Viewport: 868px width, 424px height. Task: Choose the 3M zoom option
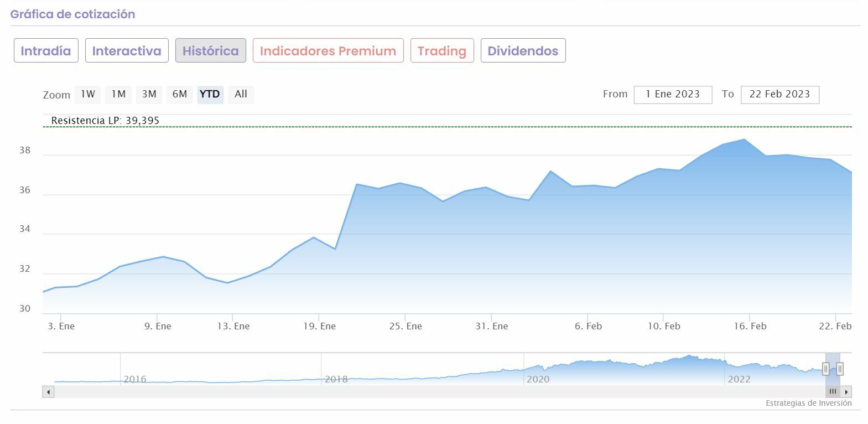click(x=149, y=94)
